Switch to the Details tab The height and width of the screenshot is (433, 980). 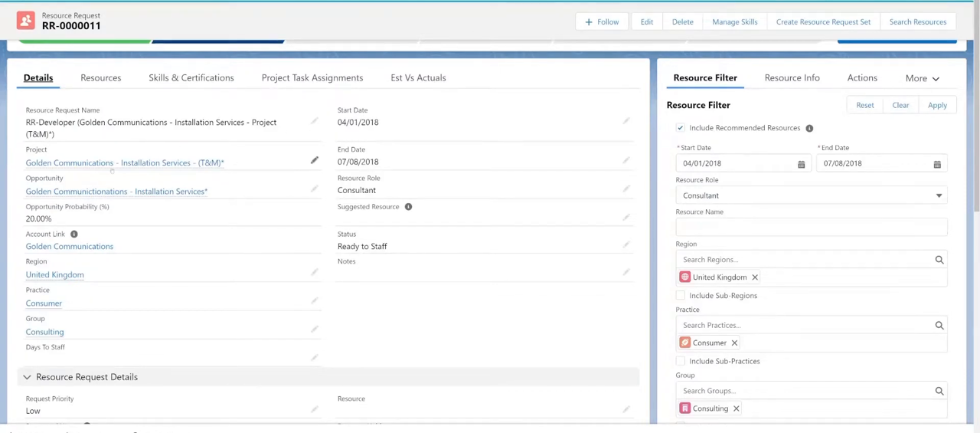click(x=38, y=77)
